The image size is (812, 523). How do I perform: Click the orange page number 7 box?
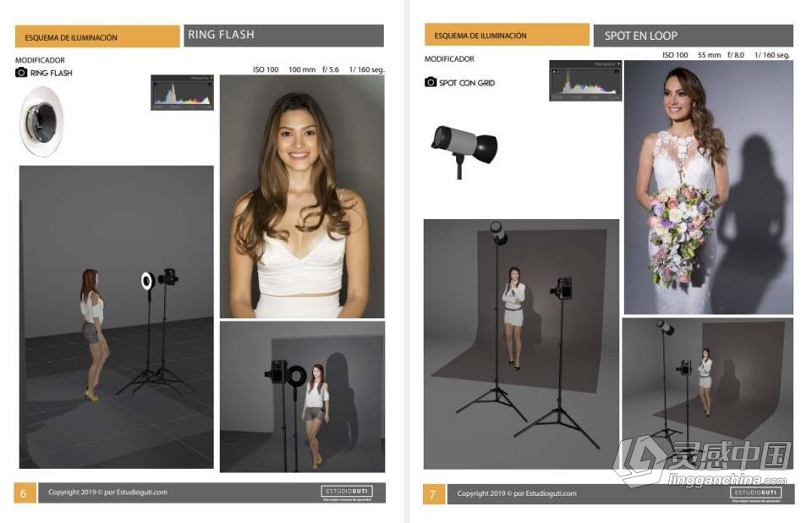pos(433,494)
